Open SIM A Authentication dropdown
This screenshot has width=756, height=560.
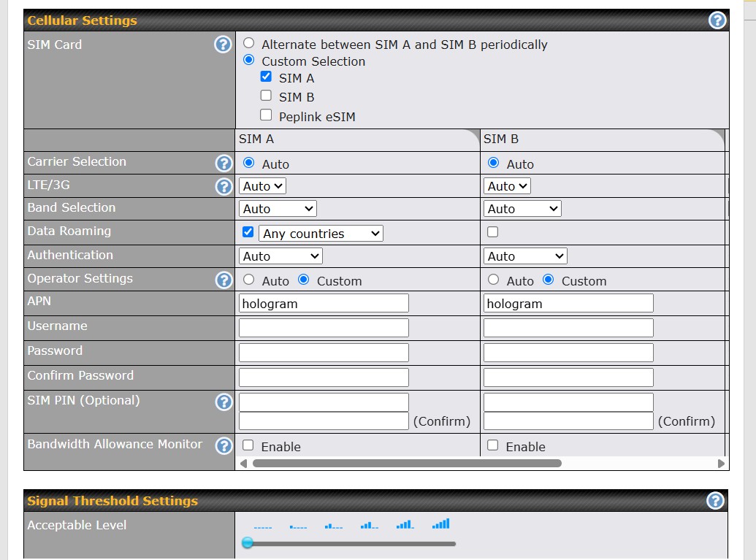pos(280,256)
